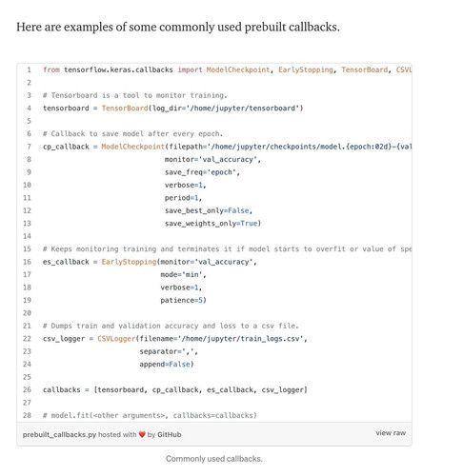Click the 'save_best_only=False' code line
Viewport: 463px width, 476px height.
click(209, 210)
